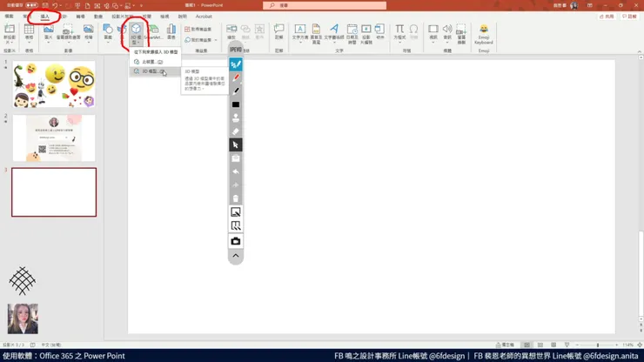Click the blue drawing mode icon in IPEVO toolbar
The width and height of the screenshot is (644, 362).
click(x=236, y=64)
